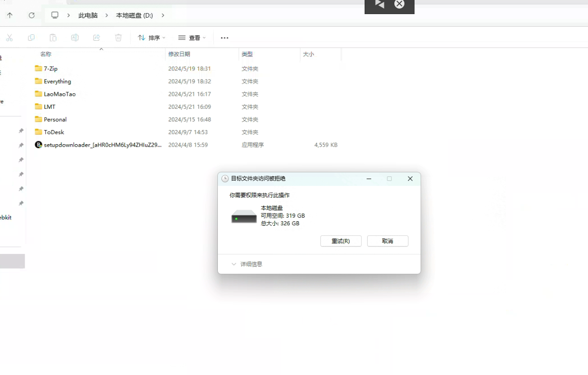Expand chevron between 此电脑 and 本地磁盘
The width and height of the screenshot is (588, 375).
[106, 15]
